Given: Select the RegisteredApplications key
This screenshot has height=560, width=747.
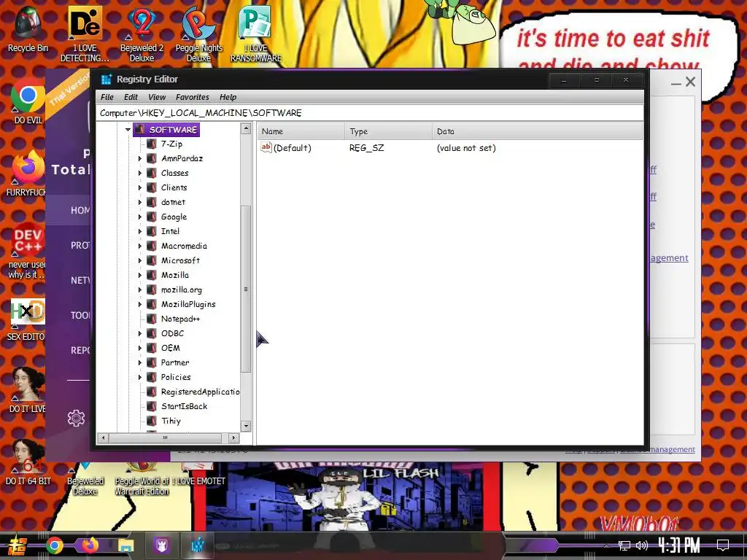Looking at the screenshot, I should pyautogui.click(x=200, y=392).
